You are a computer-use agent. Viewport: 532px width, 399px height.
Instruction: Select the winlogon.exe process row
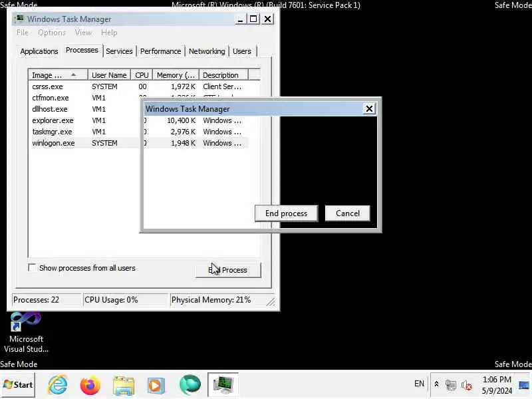138,143
